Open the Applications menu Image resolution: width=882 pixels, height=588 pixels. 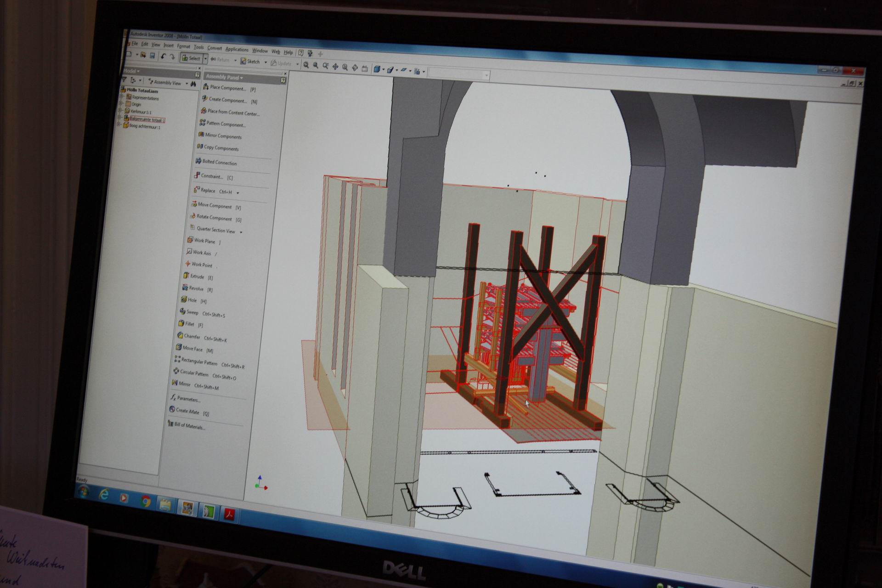(237, 49)
